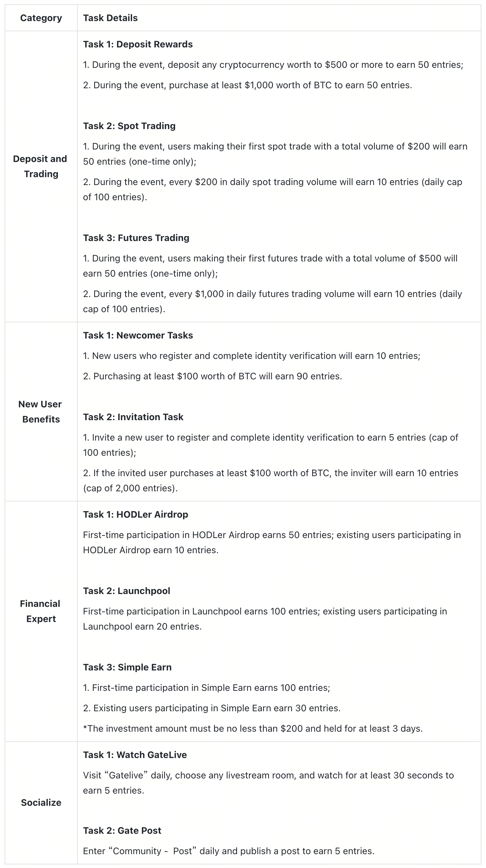
Task: Select the Task 2: Spot Trading heading
Action: point(129,126)
